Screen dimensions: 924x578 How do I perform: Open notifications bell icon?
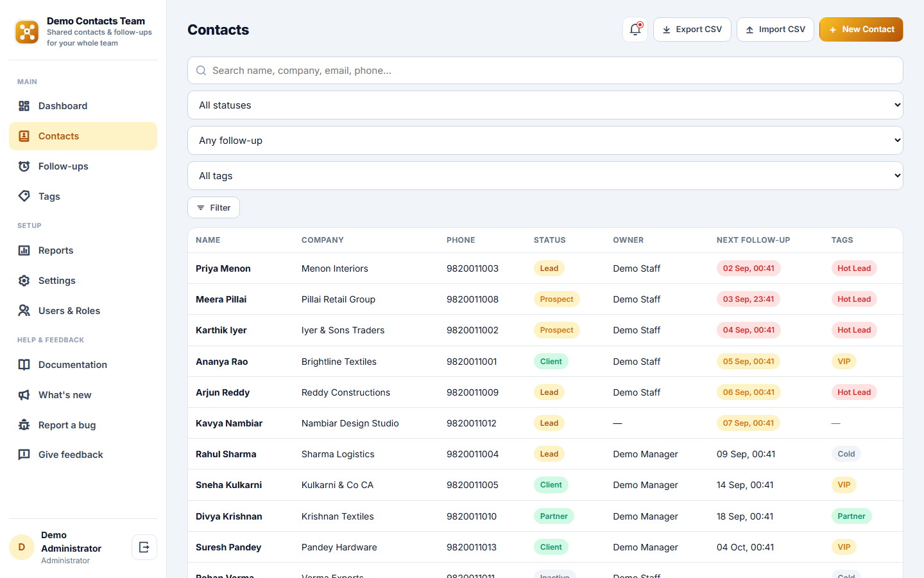click(x=635, y=30)
